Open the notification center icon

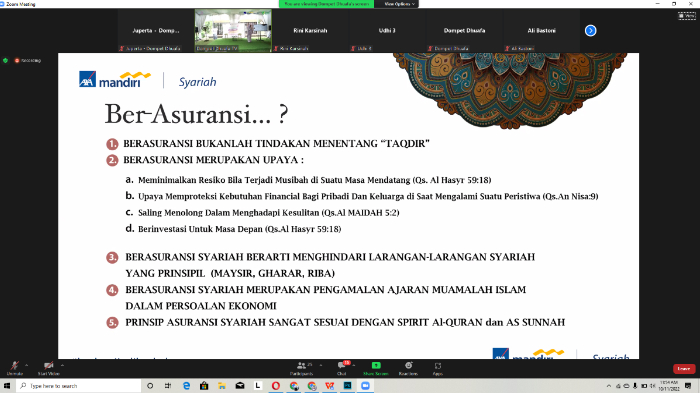pos(688,386)
